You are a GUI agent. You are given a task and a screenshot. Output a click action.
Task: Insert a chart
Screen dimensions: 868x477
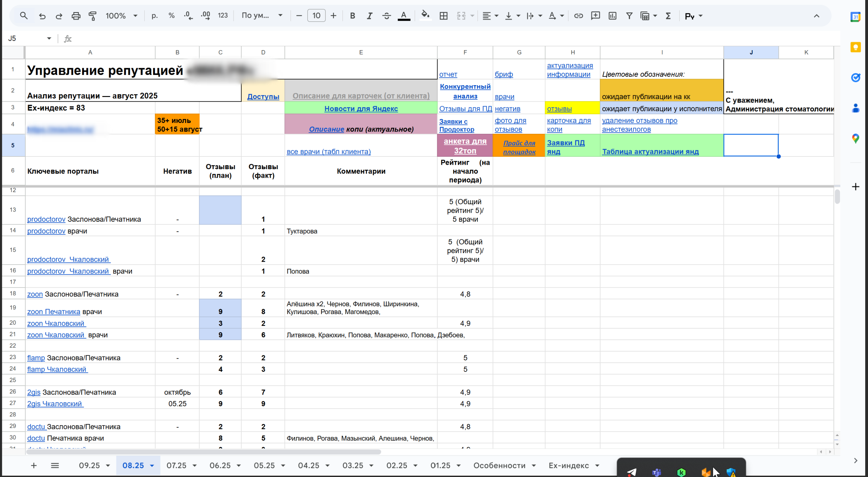(612, 15)
